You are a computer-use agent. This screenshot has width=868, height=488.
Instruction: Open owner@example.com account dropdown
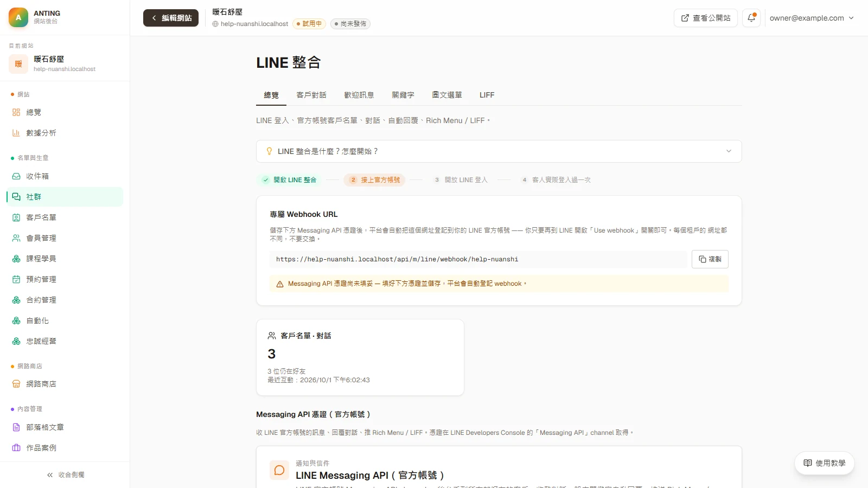click(812, 18)
